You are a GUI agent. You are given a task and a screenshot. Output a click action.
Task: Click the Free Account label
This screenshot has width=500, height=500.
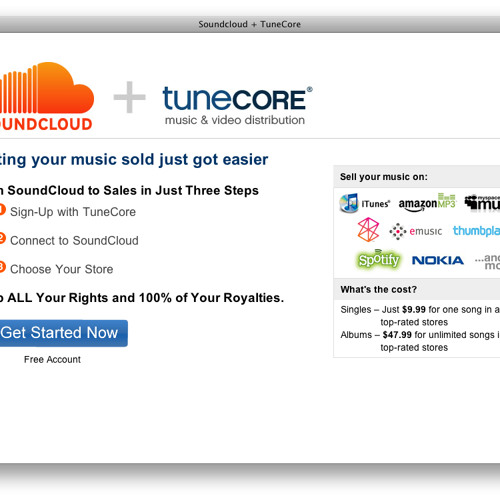point(52,359)
